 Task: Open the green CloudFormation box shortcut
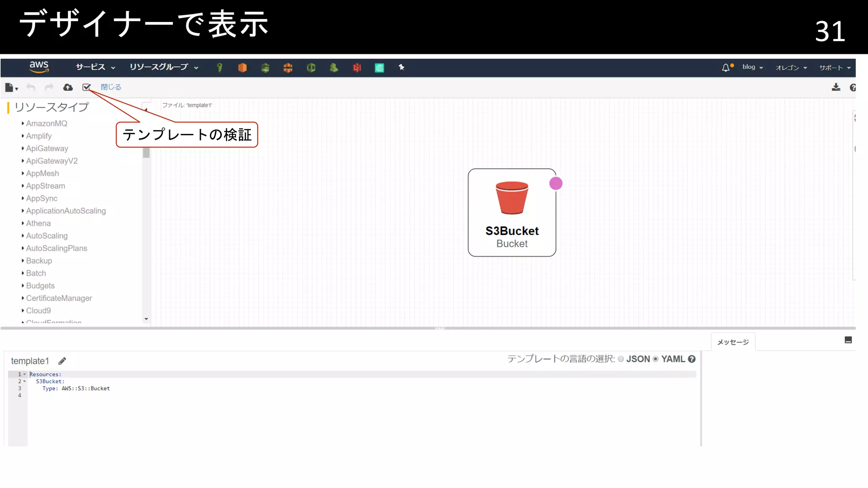(311, 68)
